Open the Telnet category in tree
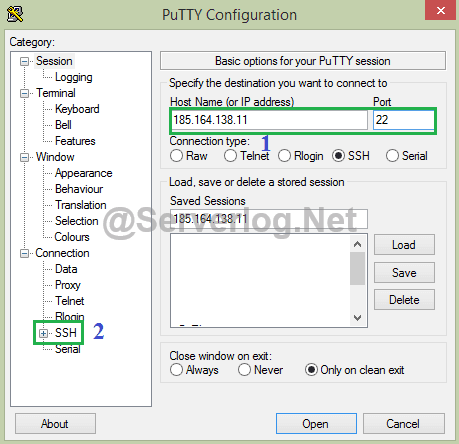 pyautogui.click(x=69, y=301)
